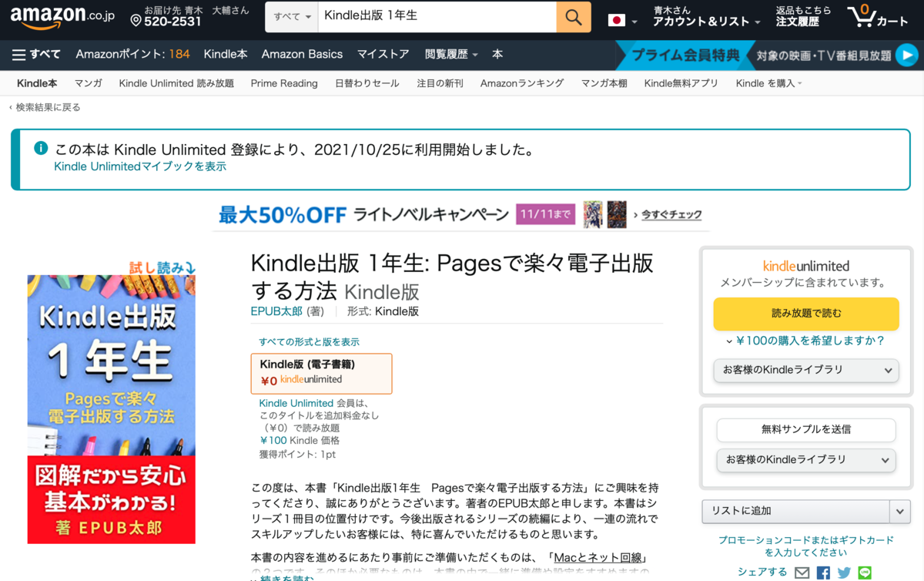
Task: Select Kindle Unlimited 読み放題 subnav tab
Action: pos(176,83)
